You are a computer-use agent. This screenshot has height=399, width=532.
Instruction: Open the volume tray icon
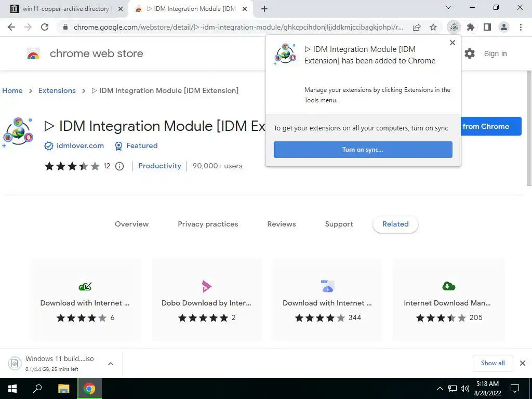pos(465,389)
